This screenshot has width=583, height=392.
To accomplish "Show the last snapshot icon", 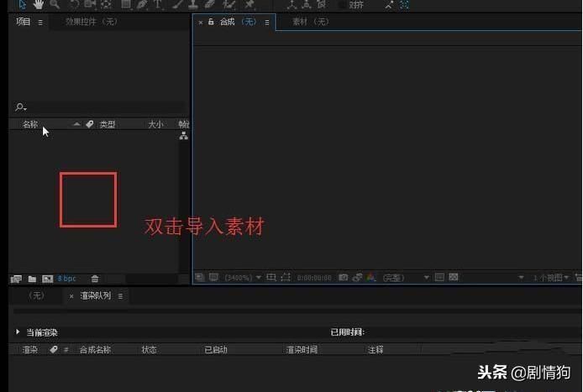I will (357, 277).
